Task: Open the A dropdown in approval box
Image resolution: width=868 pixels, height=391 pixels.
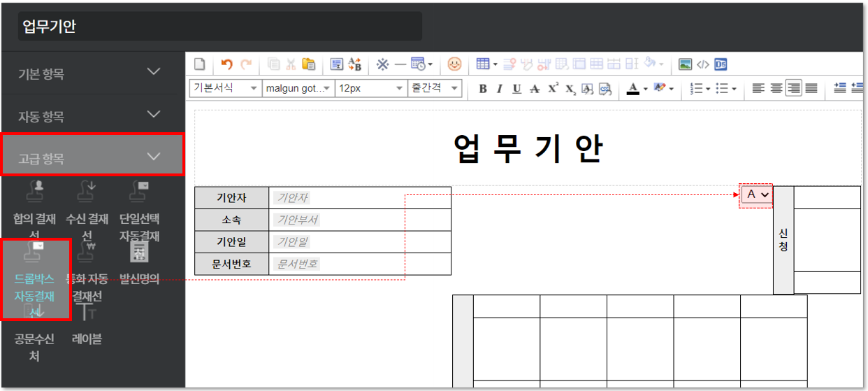Action: coord(757,194)
